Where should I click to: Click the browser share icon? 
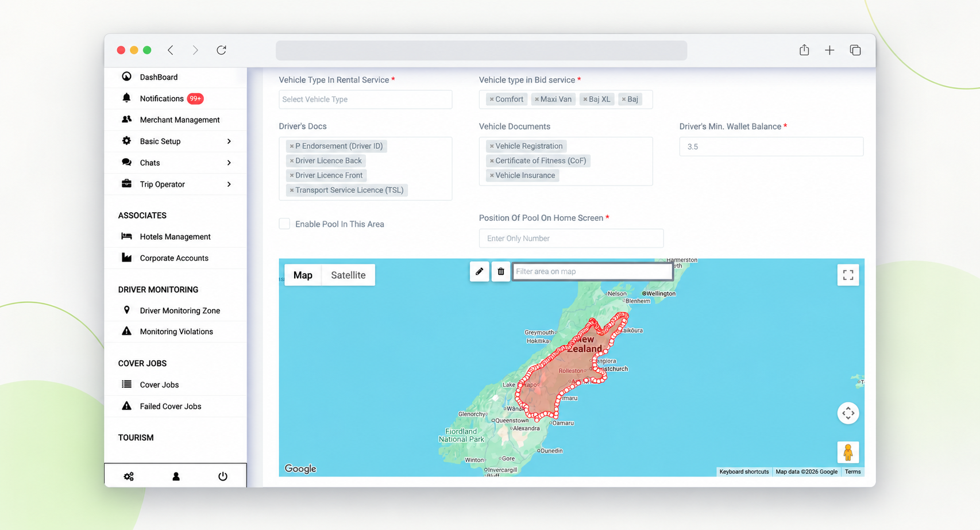click(804, 50)
